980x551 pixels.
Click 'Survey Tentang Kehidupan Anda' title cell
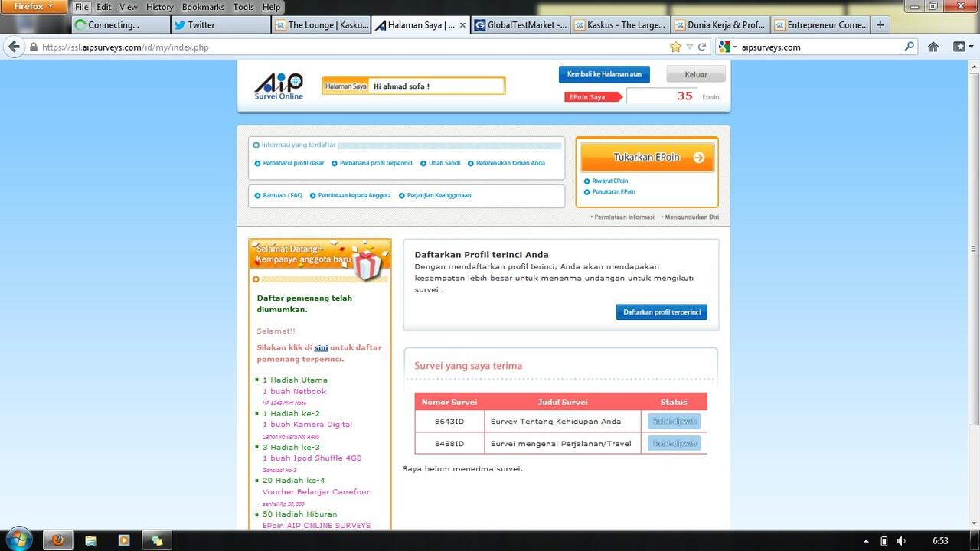point(561,421)
